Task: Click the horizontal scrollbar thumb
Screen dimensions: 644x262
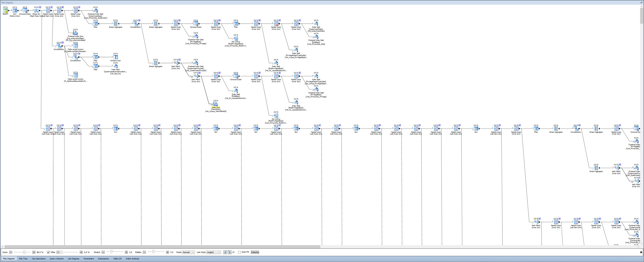Action: click(162, 247)
